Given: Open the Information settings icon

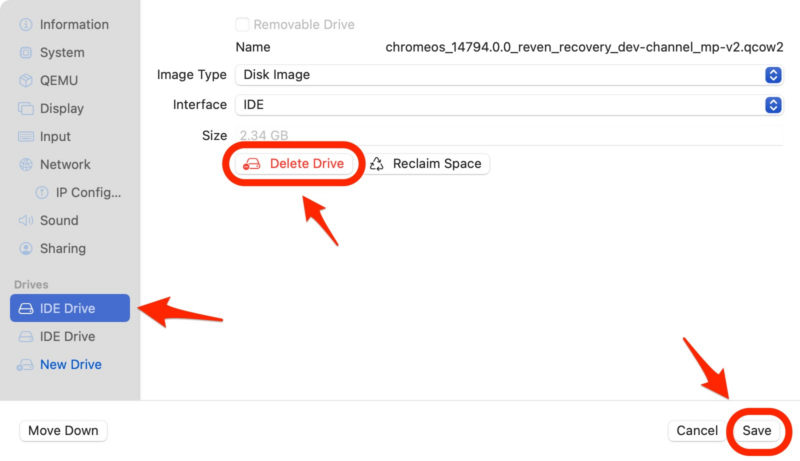Looking at the screenshot, I should tap(26, 24).
